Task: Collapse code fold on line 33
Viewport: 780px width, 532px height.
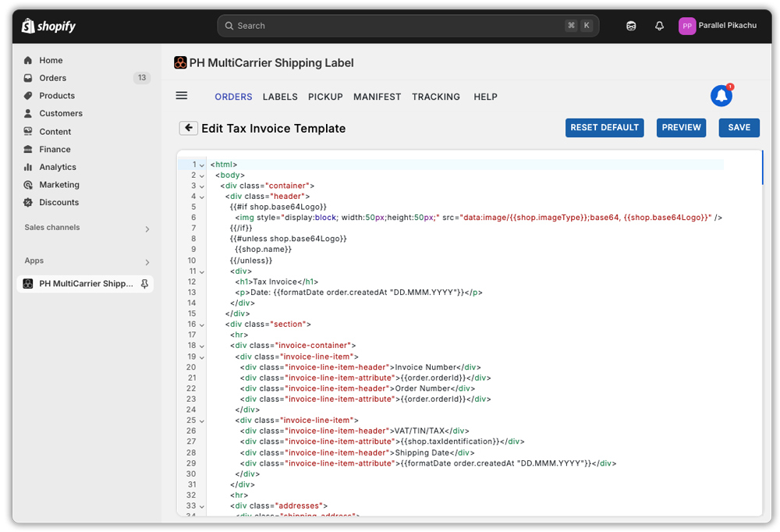Action: pyautogui.click(x=202, y=506)
